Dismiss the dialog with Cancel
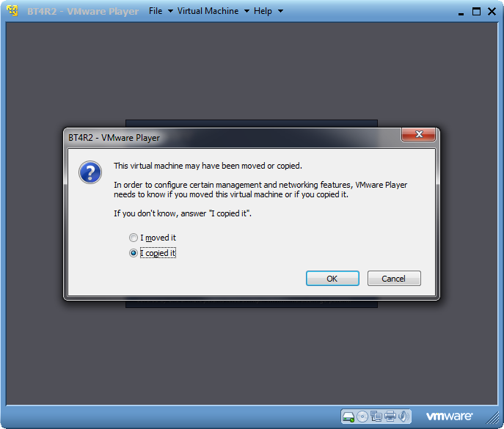This screenshot has height=429, width=504. pos(394,278)
